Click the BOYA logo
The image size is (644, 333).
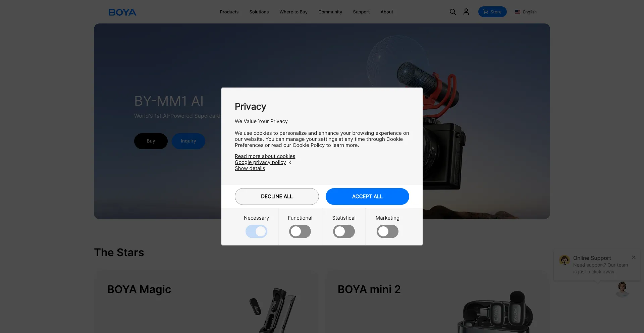(x=122, y=12)
